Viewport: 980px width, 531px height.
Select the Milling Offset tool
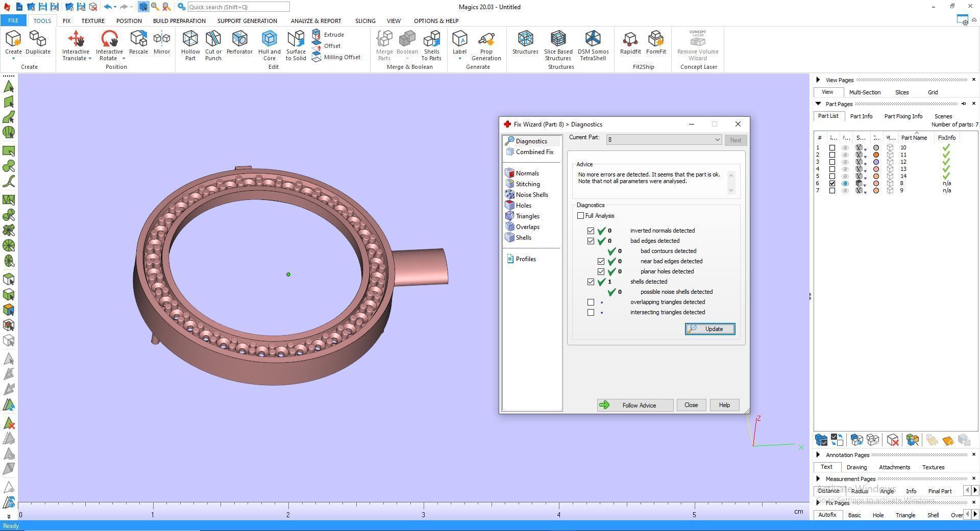click(x=336, y=57)
